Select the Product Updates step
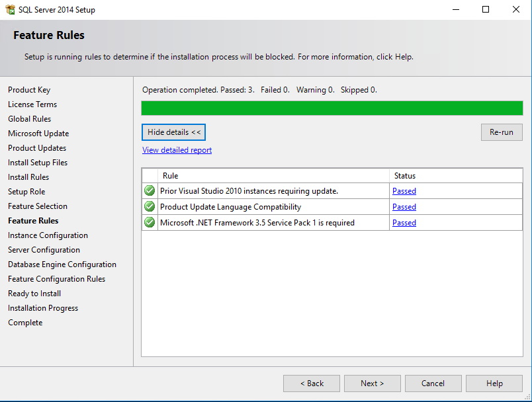532x402 pixels. pyautogui.click(x=37, y=148)
